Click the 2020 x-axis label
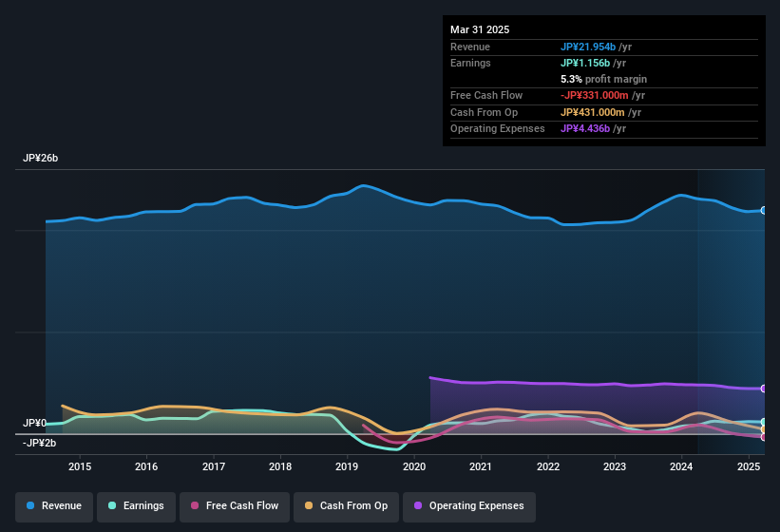Viewport: 780px width, 532px height. pyautogui.click(x=414, y=466)
